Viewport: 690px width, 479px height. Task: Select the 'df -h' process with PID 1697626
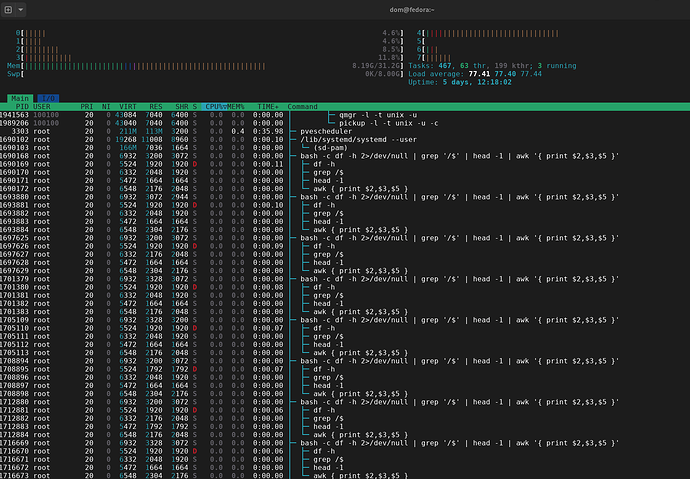click(x=345, y=246)
